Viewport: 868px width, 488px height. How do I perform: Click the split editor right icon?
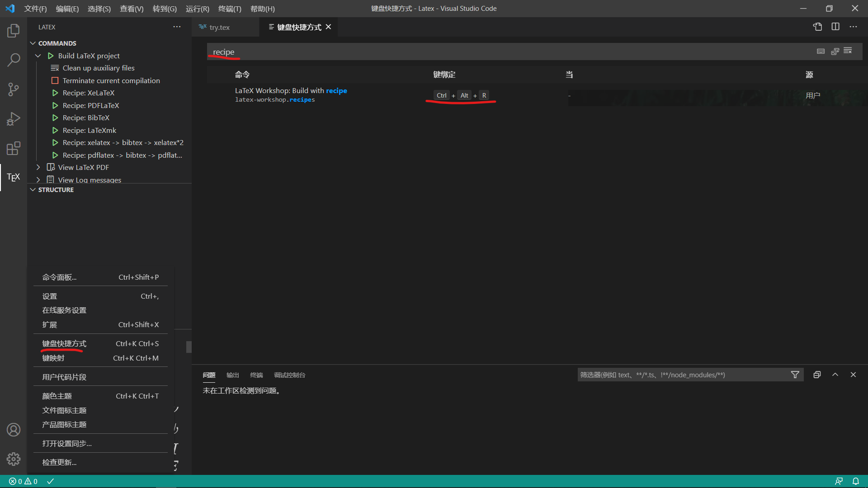[835, 27]
